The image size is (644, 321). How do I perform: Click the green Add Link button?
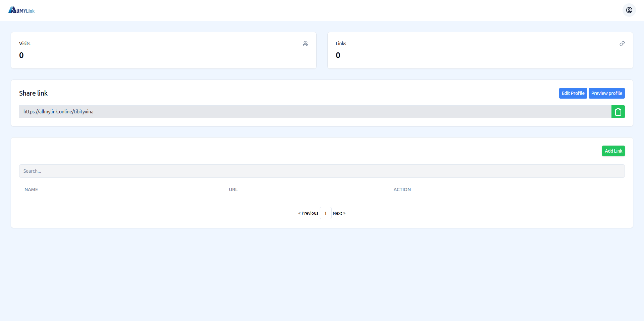coord(613,151)
